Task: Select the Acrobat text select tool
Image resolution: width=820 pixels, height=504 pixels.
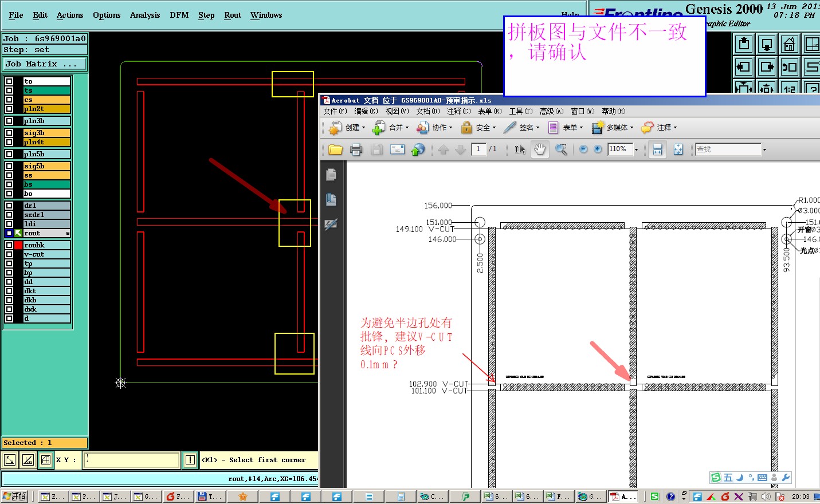Action: [520, 149]
